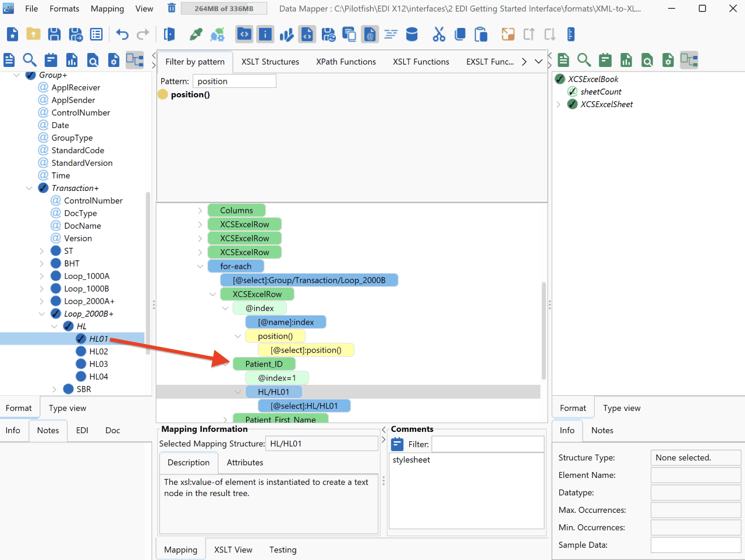Click the new document star icon

point(12,34)
